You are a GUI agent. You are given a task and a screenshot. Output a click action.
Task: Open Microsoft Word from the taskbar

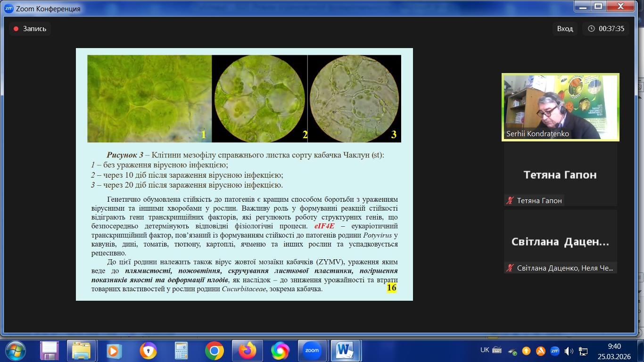[x=345, y=351]
